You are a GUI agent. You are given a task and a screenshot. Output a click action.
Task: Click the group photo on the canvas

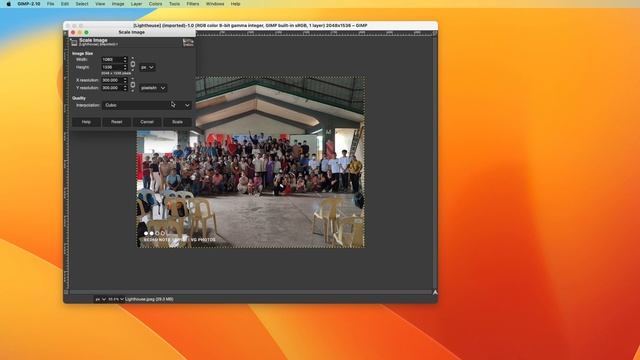(251, 162)
